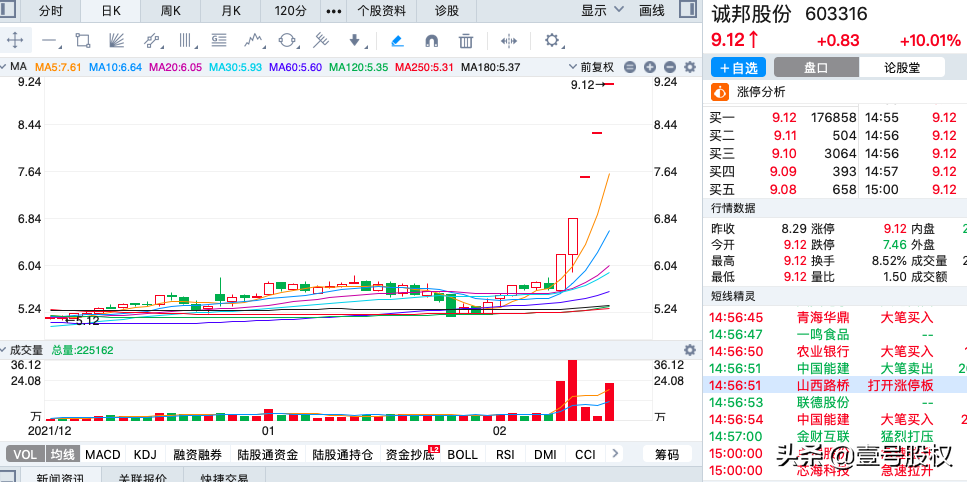Viewport: 967px width, 482px height.
Task: Select the BOLL indicator tab
Action: click(x=463, y=455)
